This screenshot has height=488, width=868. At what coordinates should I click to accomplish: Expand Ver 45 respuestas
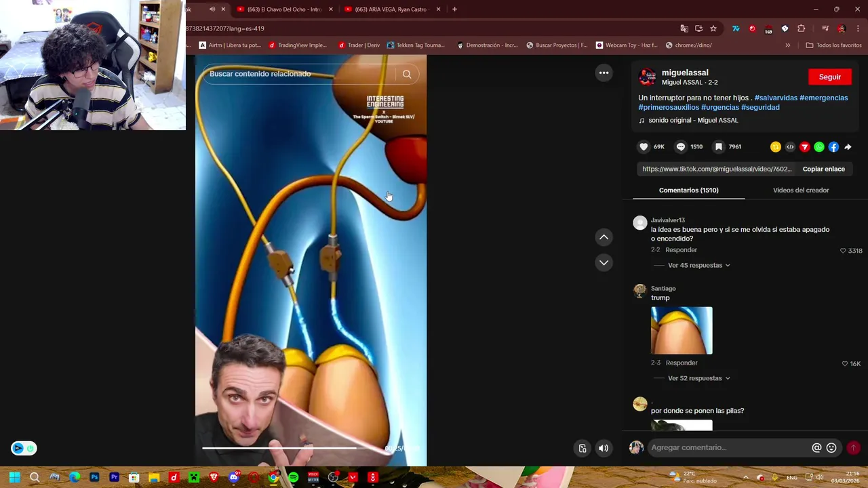coord(698,265)
